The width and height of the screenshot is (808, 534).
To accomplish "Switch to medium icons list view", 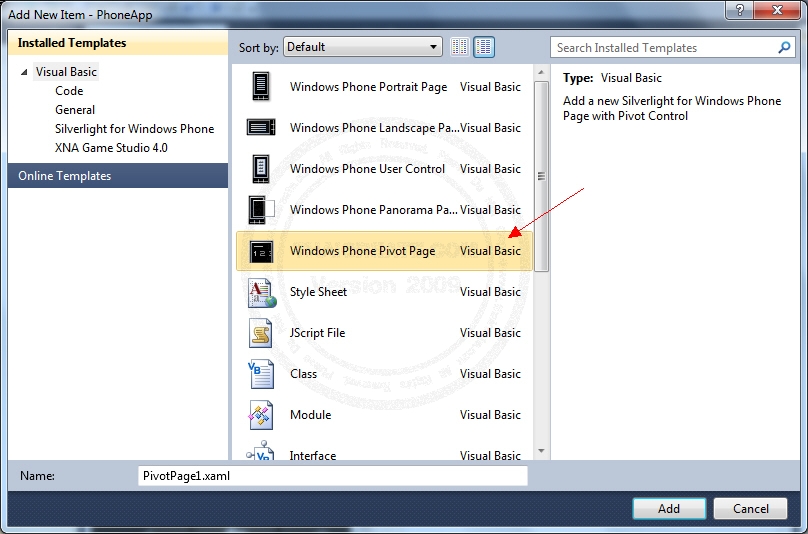I will pyautogui.click(x=484, y=47).
